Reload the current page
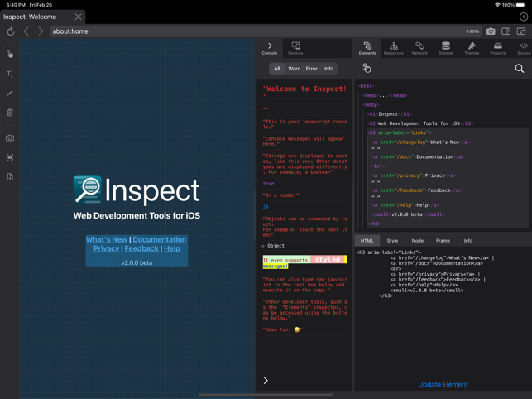The image size is (532, 399). click(11, 31)
